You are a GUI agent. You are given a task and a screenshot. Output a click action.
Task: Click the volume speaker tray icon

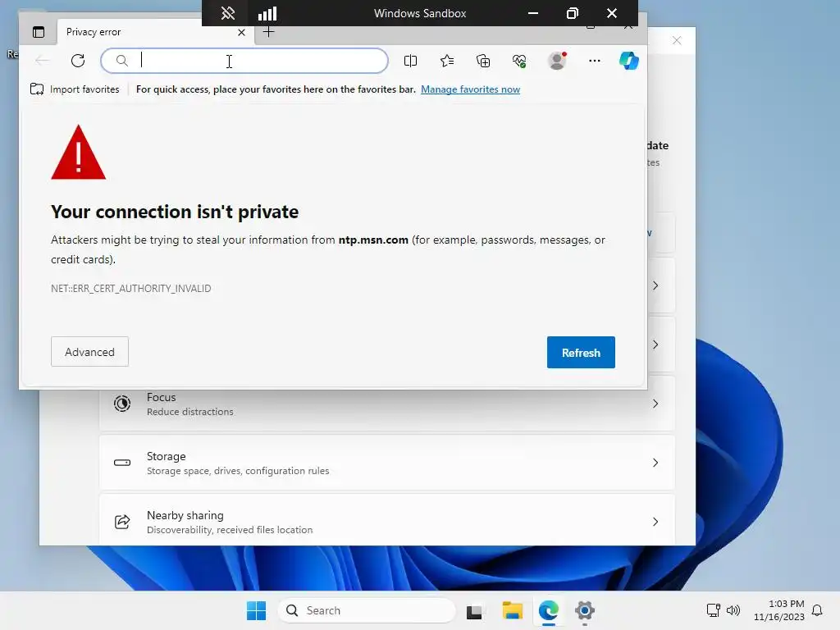coord(733,610)
